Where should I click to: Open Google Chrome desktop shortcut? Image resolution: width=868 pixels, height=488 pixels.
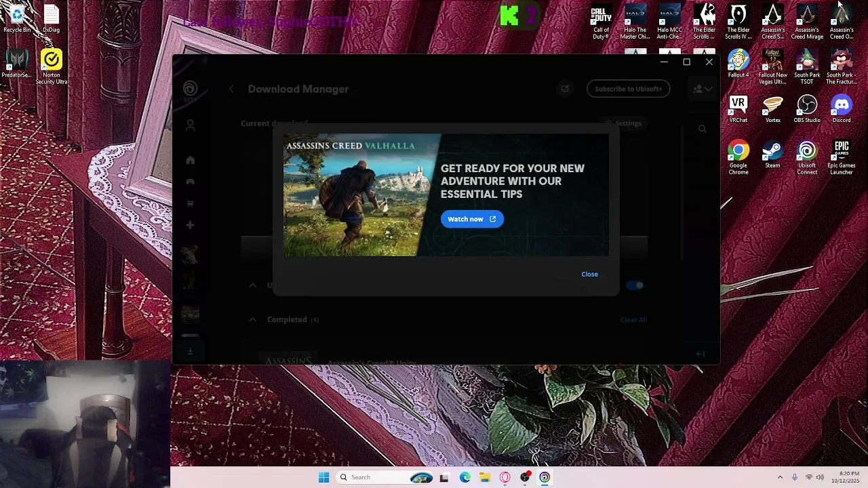tap(738, 158)
